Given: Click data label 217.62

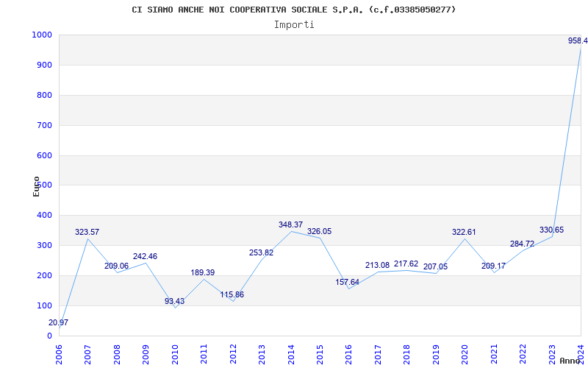Looking at the screenshot, I should (406, 264).
